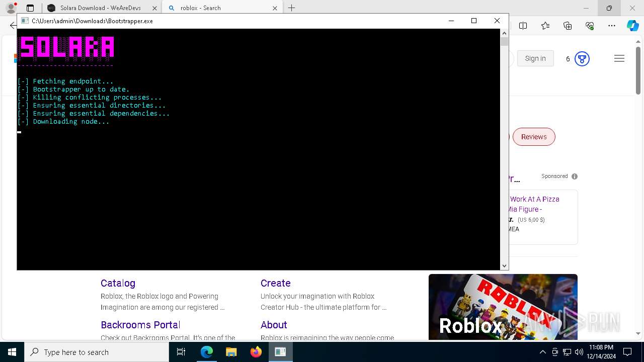Image resolution: width=644 pixels, height=362 pixels.
Task: Switch to Solara Download - WeAreDevs tab
Action: pyautogui.click(x=101, y=8)
